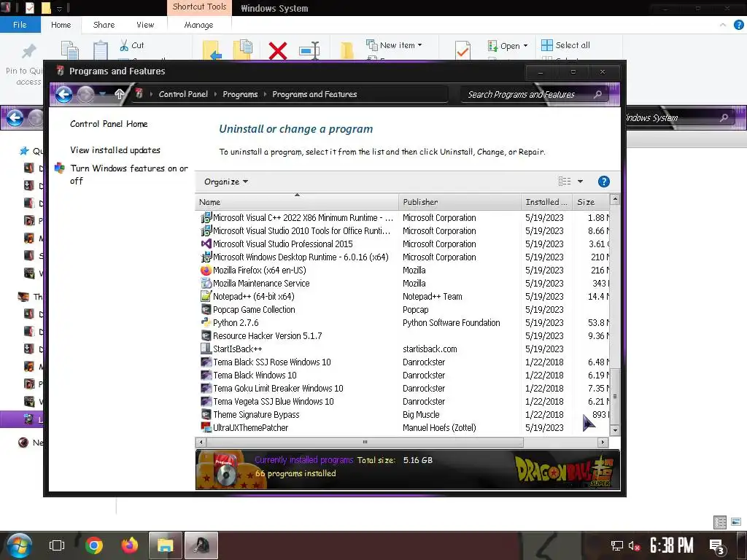Click back arrow in Explorer window behind
Screen dimensions: 747x560
click(x=15, y=117)
